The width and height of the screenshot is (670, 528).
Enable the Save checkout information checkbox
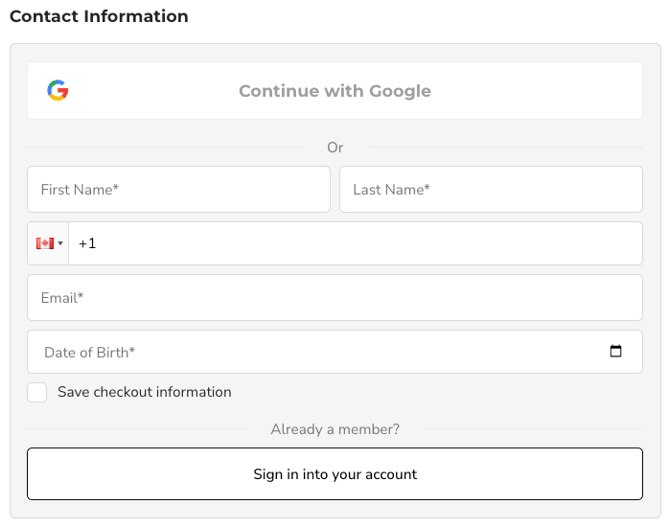(37, 393)
